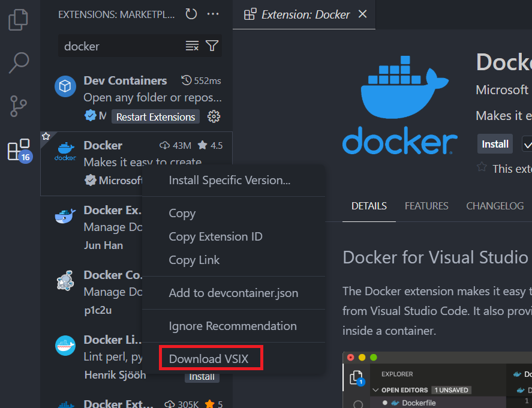Click the Docker Compose extension icon
The height and width of the screenshot is (408, 532).
pyautogui.click(x=65, y=280)
